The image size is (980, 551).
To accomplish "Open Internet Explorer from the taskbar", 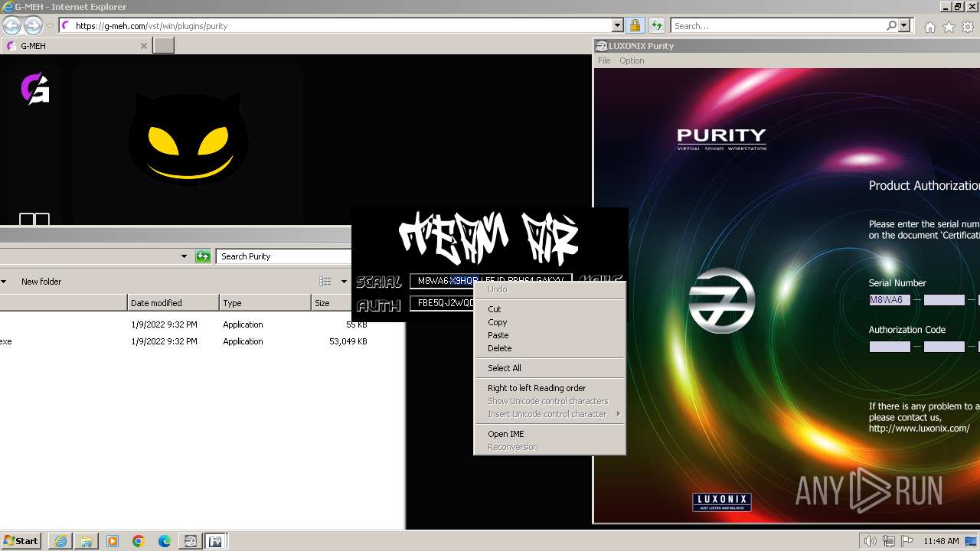I will 60,541.
